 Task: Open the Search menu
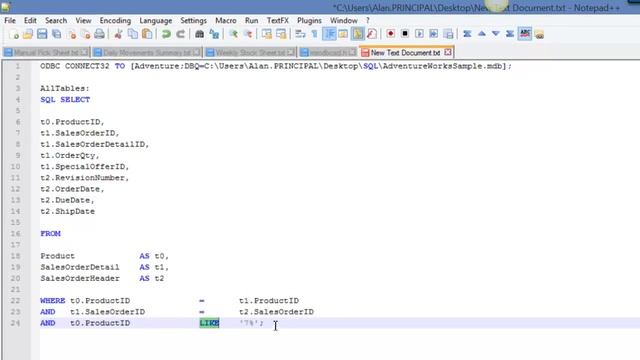click(x=56, y=20)
